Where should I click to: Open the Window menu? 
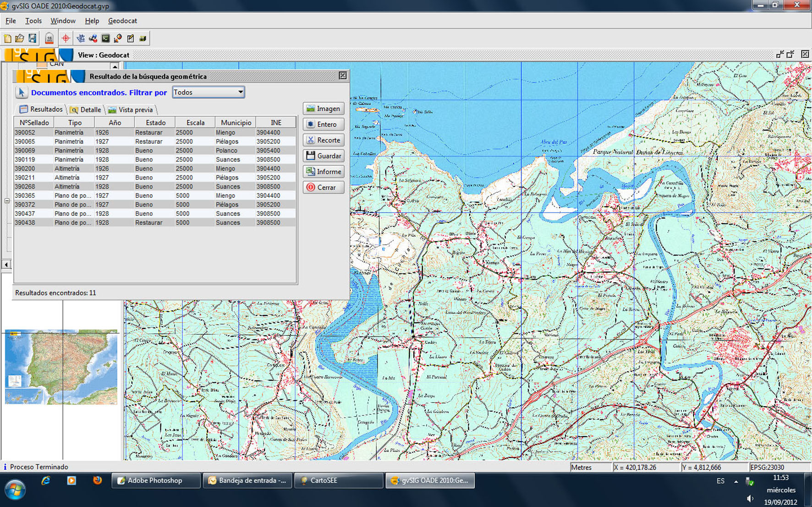63,21
